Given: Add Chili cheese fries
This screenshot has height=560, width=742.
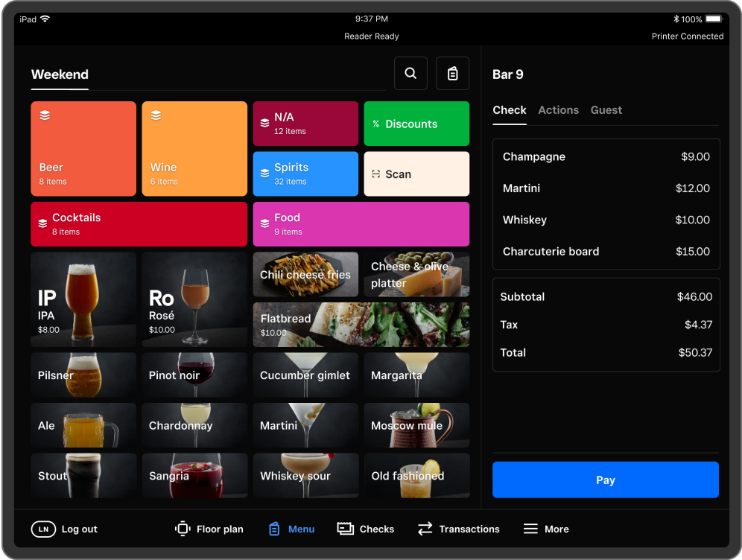Looking at the screenshot, I should pyautogui.click(x=305, y=274).
